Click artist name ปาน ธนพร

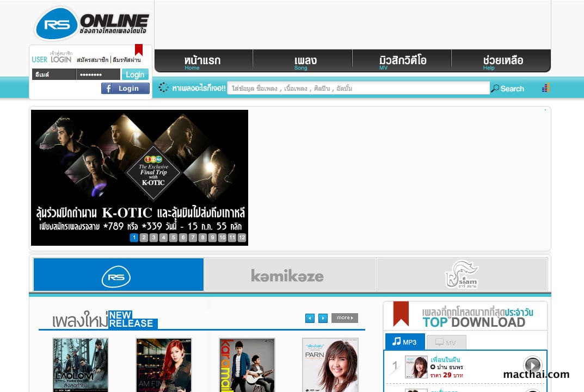pyautogui.click(x=450, y=367)
